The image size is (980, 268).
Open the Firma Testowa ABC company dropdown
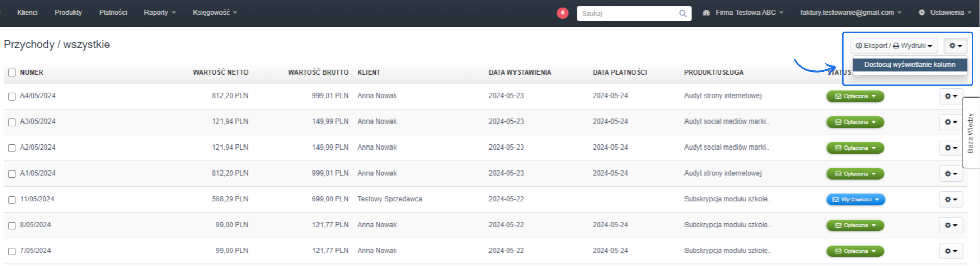[x=743, y=13]
